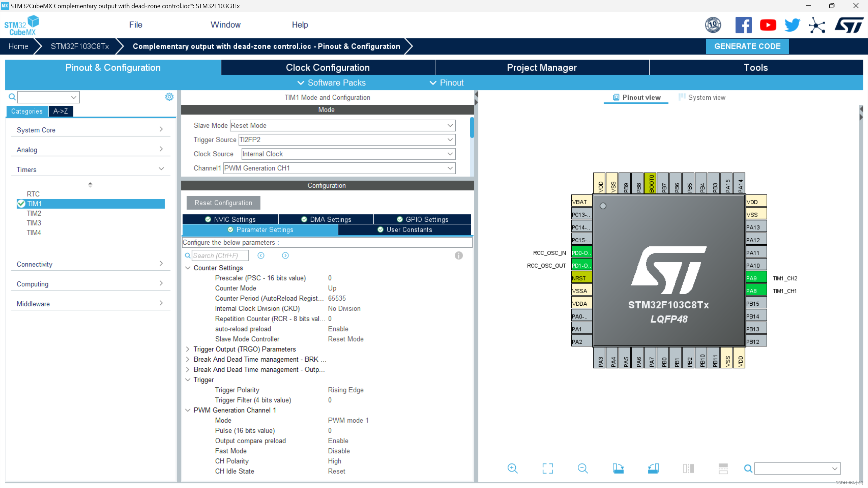Click the 10-year anniversary badge icon

(713, 25)
